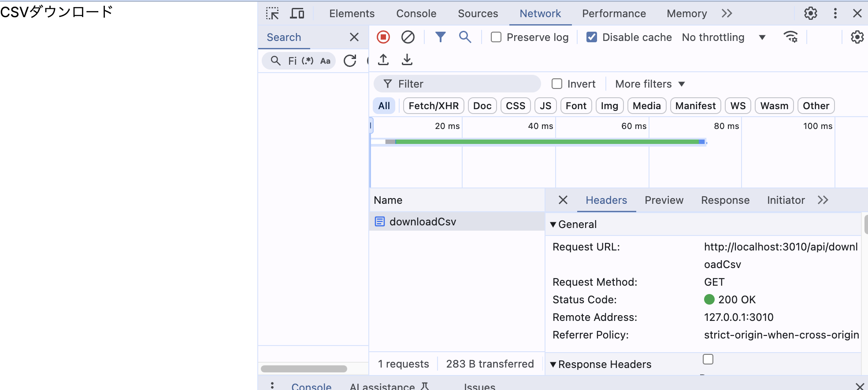Filter by CSS requests
The image size is (868, 390).
tap(516, 106)
